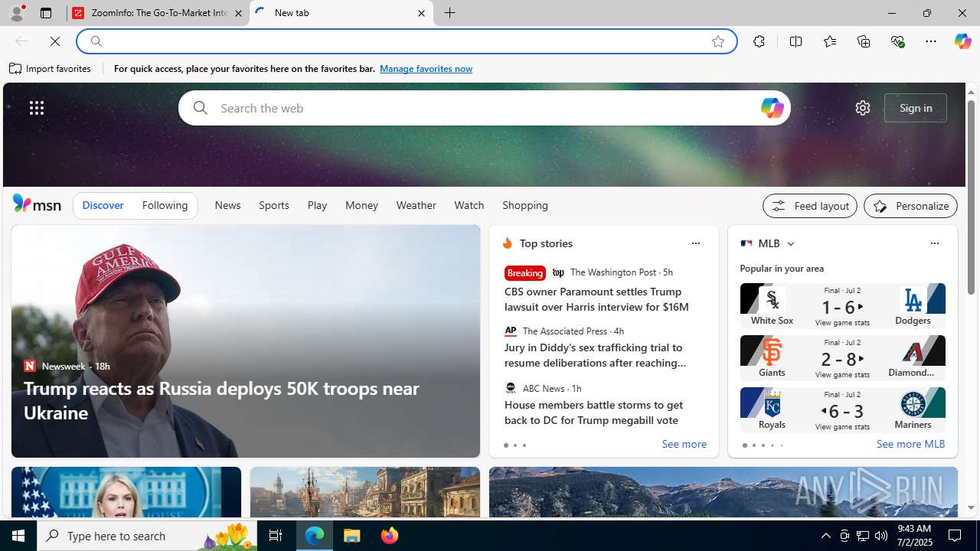Viewport: 980px width, 551px height.
Task: Open the Watch menu item
Action: pyautogui.click(x=469, y=205)
